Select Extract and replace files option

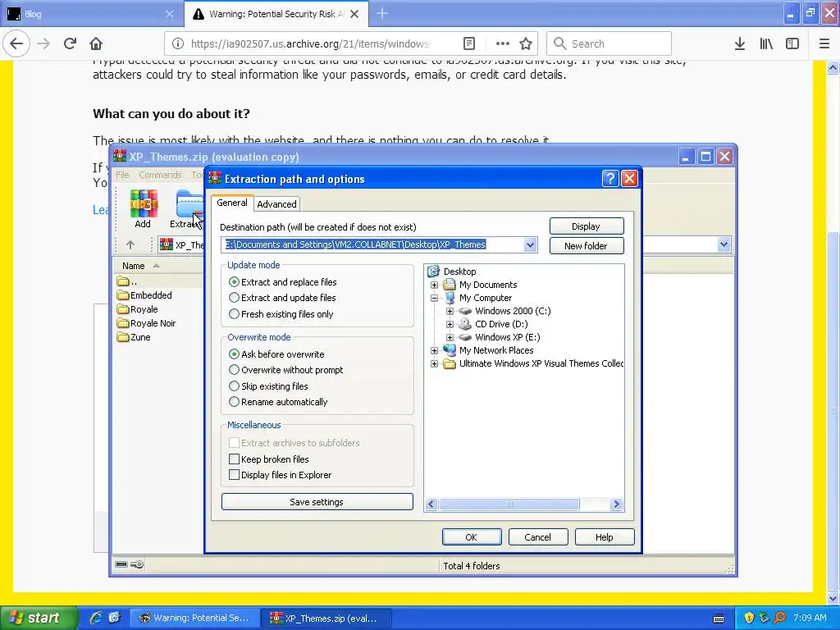tap(282, 282)
